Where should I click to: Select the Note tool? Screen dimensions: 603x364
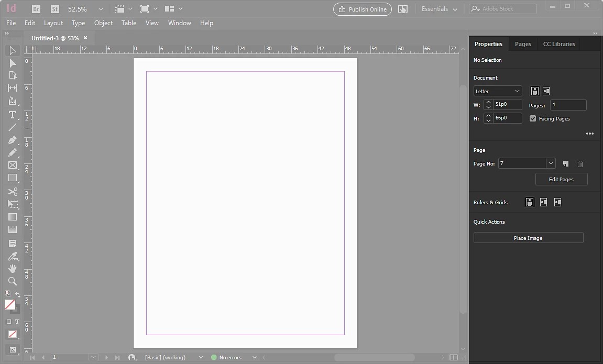[12, 244]
